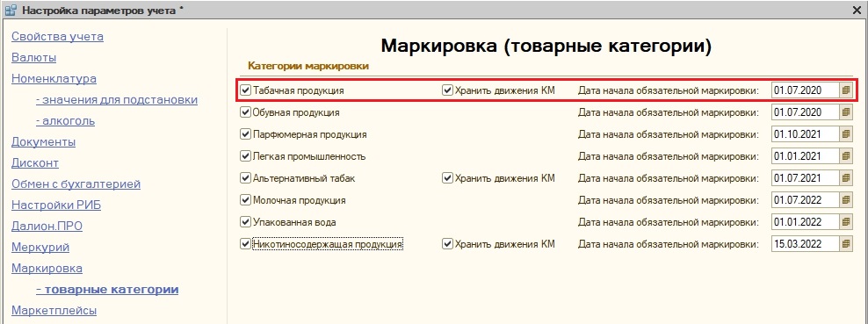Click the Категории маркировки group header
Screen dimensions: 868x324
coord(308,67)
